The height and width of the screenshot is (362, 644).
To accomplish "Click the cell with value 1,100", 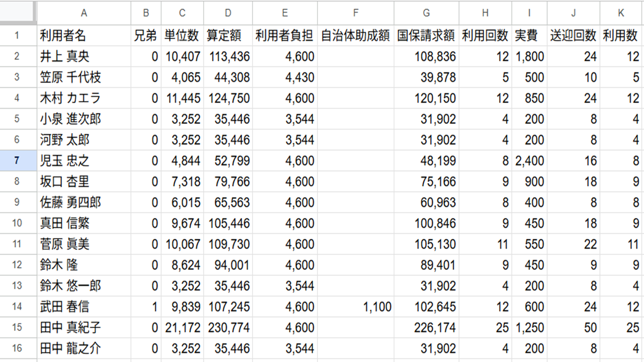I will point(355,307).
